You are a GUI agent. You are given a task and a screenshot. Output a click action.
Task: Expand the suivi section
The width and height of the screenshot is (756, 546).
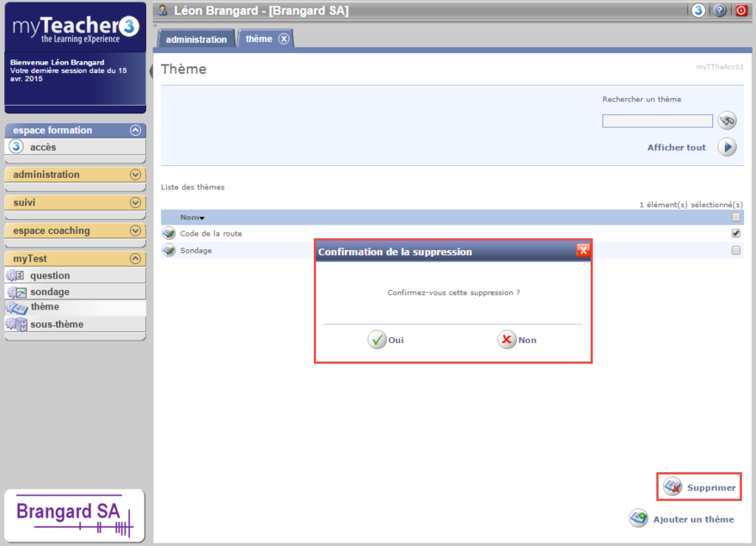pyautogui.click(x=135, y=203)
